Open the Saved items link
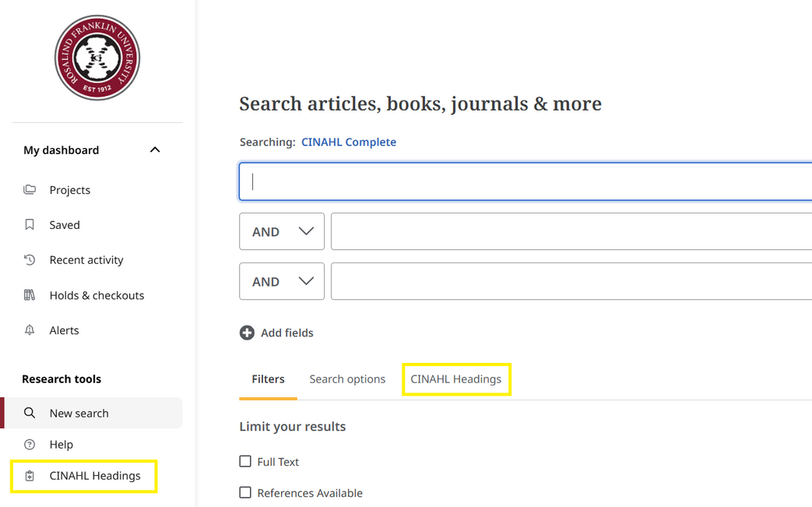The height and width of the screenshot is (507, 812). [65, 225]
